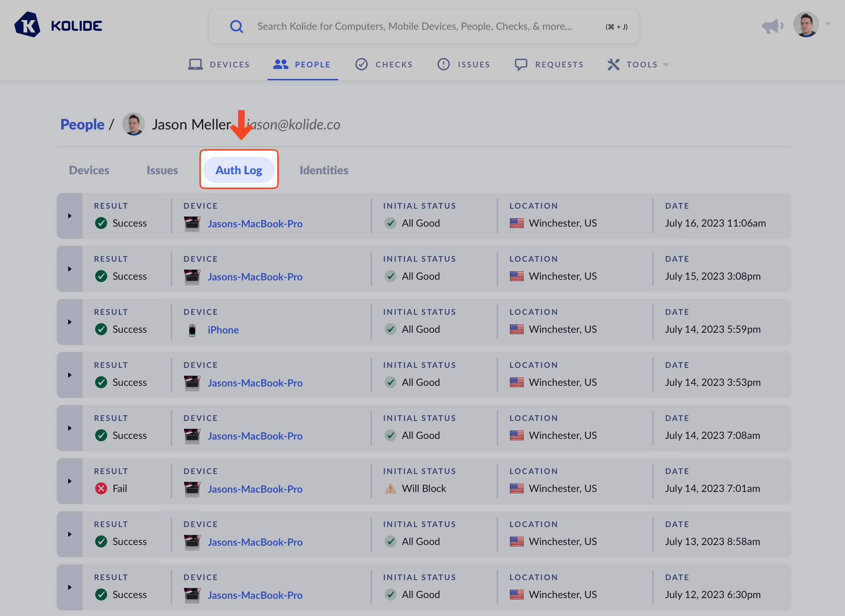
Task: Click the Search Kolide input field
Action: tap(414, 27)
